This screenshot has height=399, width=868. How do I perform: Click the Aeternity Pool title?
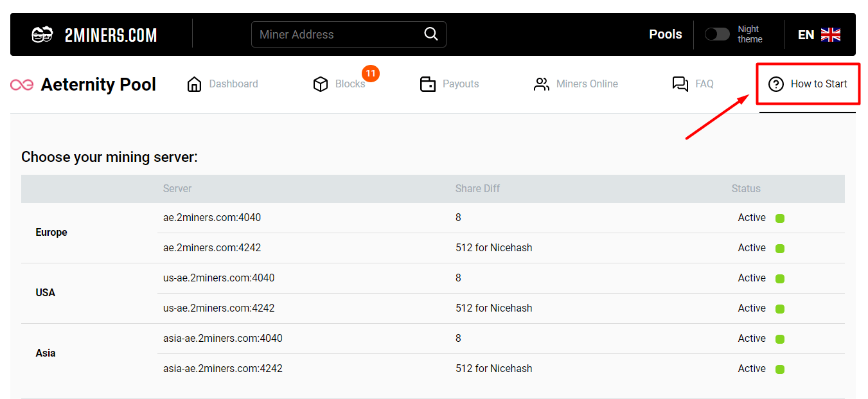(98, 85)
